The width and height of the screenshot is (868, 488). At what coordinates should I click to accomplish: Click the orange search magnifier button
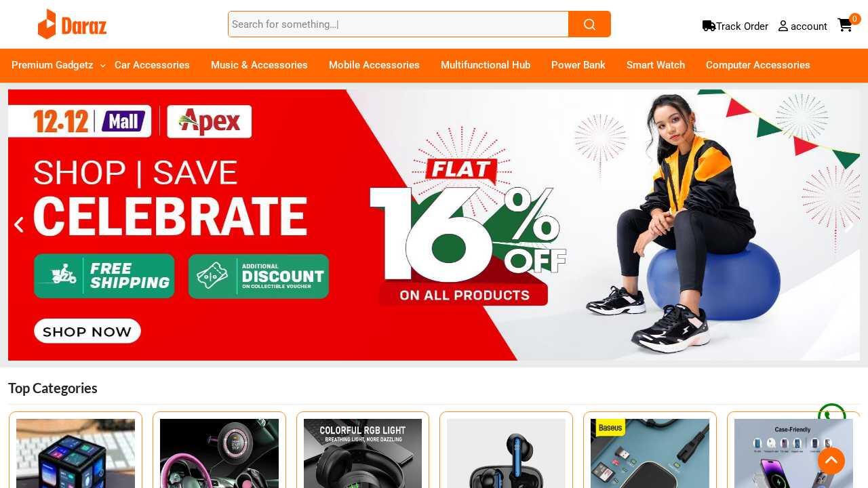point(589,24)
